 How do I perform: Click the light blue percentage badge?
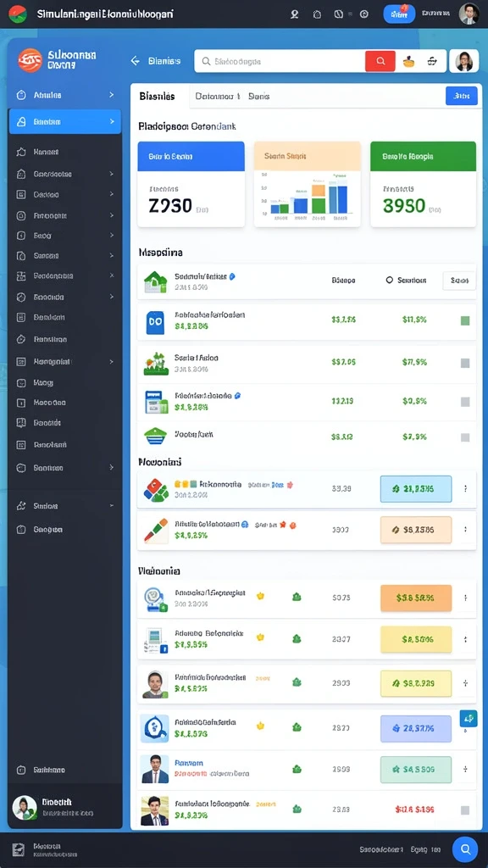(415, 489)
